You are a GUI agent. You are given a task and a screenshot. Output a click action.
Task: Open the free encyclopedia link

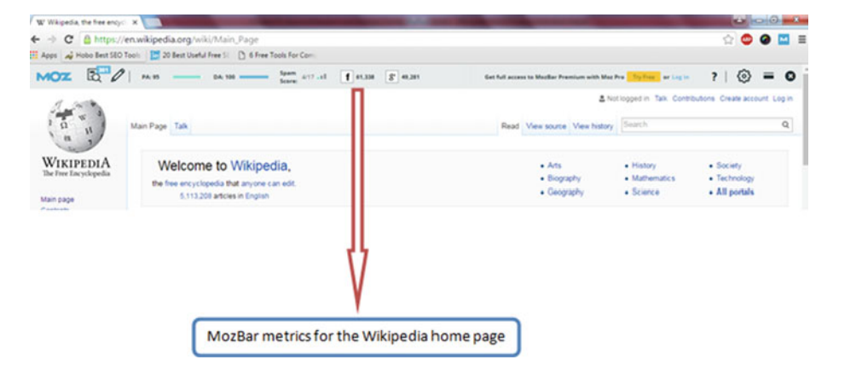click(x=194, y=183)
